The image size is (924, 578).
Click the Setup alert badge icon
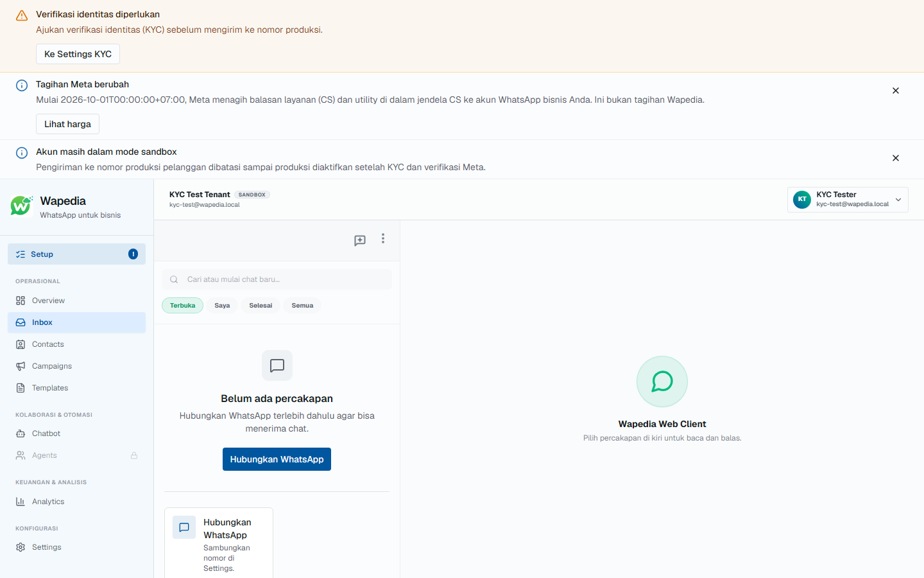133,254
